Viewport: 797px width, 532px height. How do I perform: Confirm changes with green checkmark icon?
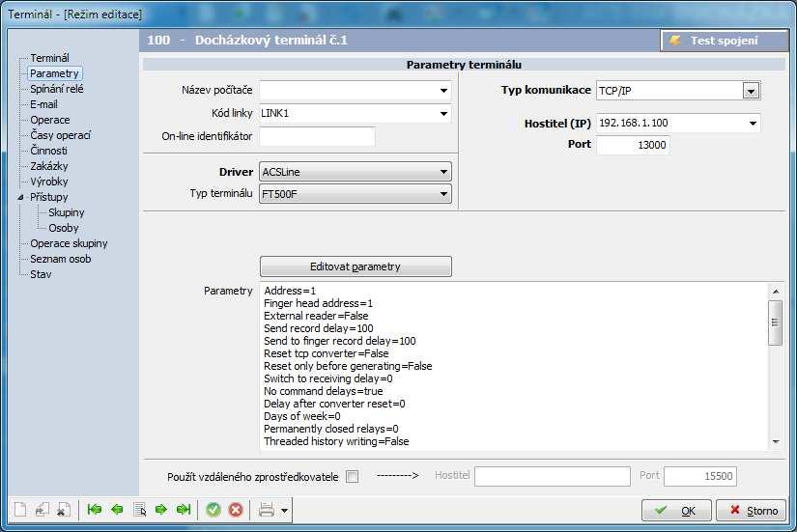(213, 509)
